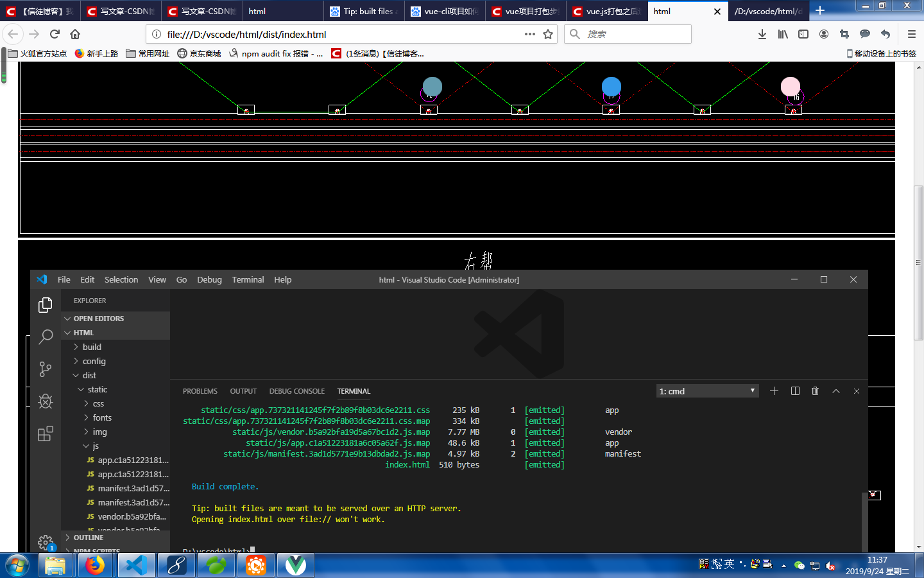This screenshot has width=924, height=578.
Task: Bookmark this page with star icon
Action: [548, 34]
